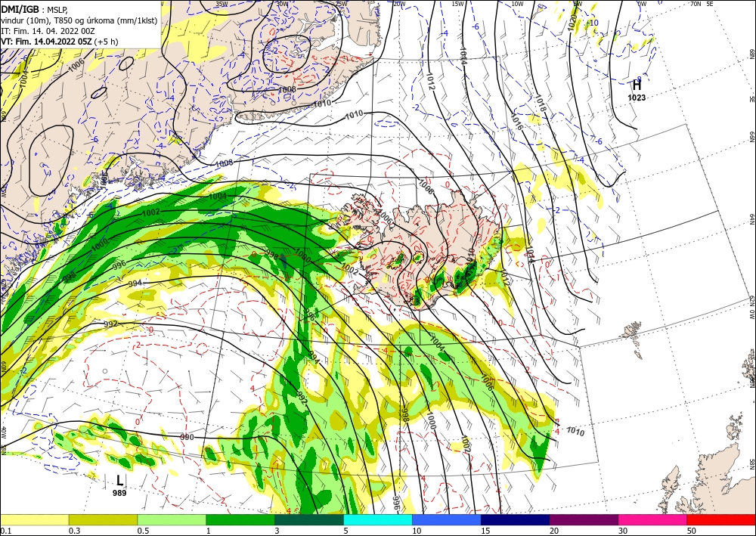Choose the blue 10–15 legend swatch
Screen dimensions: 756x536
pyautogui.click(x=447, y=520)
